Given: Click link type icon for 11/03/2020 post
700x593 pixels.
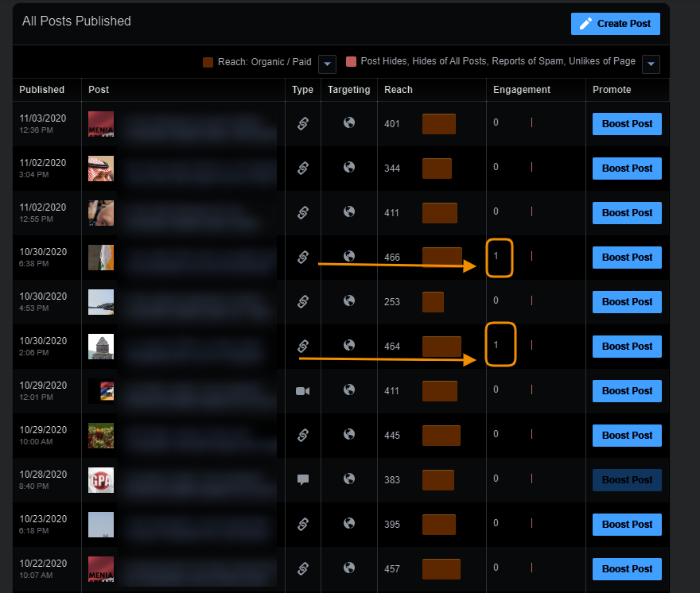Looking at the screenshot, I should (303, 123).
